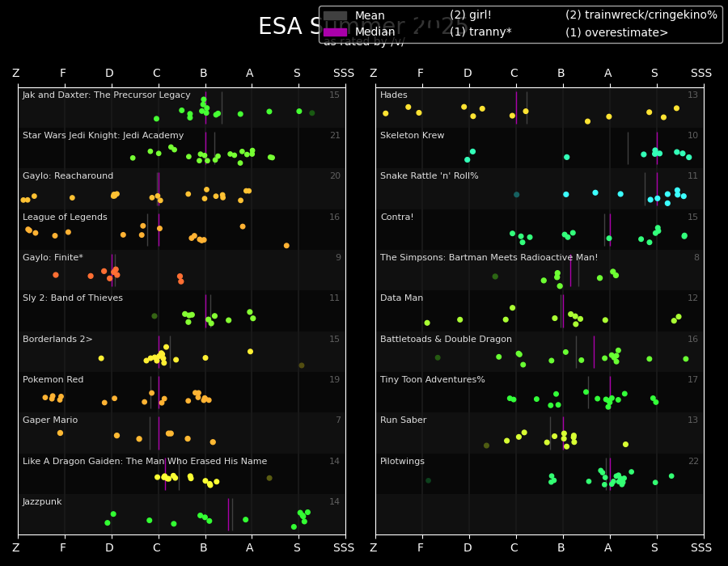Select the "(2) trainwreck/cringekino%" legend entry
The height and width of the screenshot is (566, 728).
tap(641, 15)
